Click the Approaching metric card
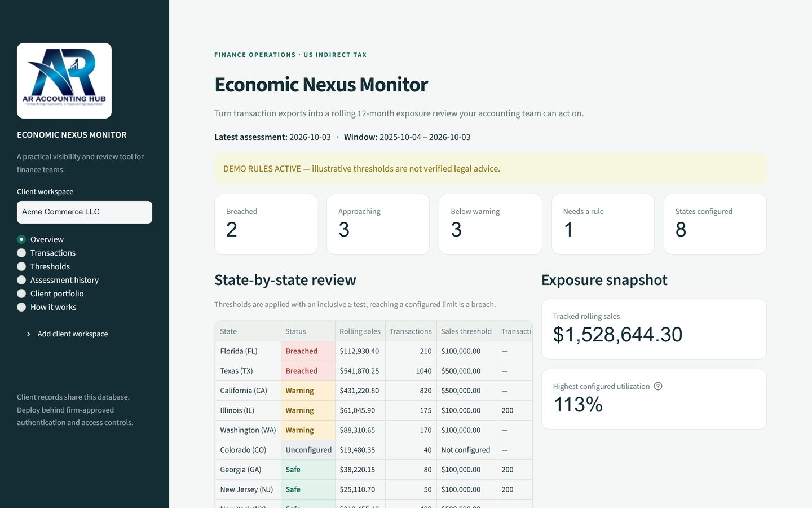This screenshot has width=812, height=508. 378,224
